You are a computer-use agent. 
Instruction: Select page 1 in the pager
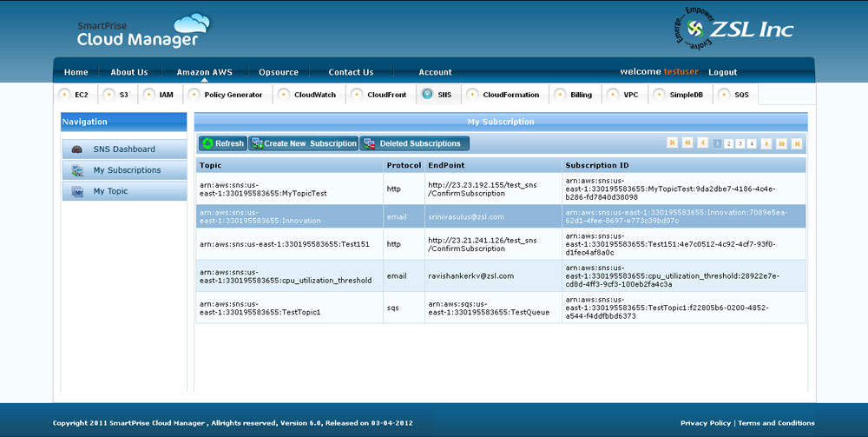point(718,143)
